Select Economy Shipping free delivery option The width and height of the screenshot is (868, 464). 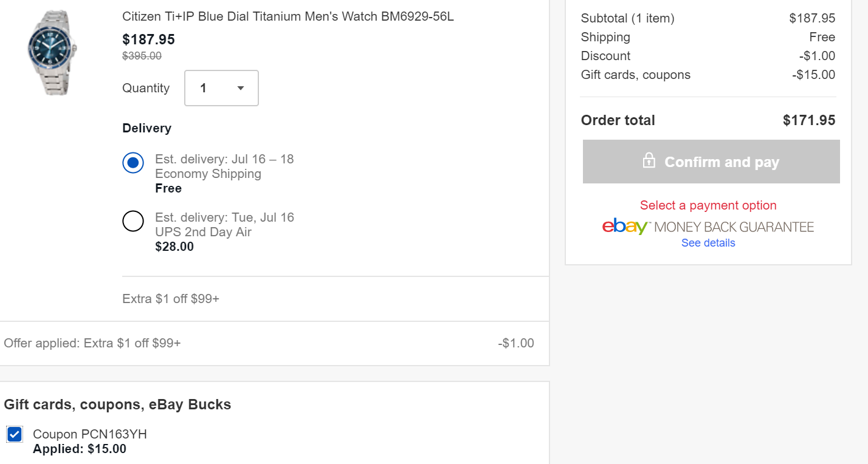click(x=133, y=163)
